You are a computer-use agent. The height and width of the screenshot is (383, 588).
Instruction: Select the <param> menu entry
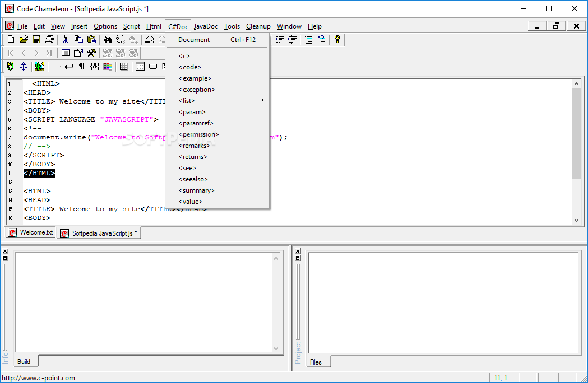[217, 112]
